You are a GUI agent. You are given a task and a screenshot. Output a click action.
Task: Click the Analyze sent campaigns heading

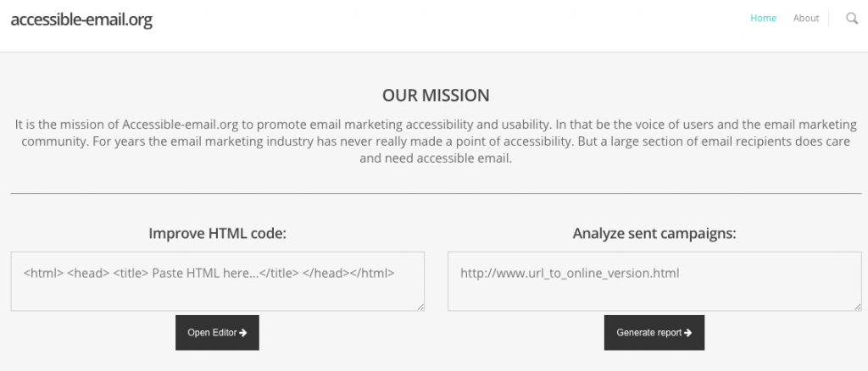pos(654,233)
